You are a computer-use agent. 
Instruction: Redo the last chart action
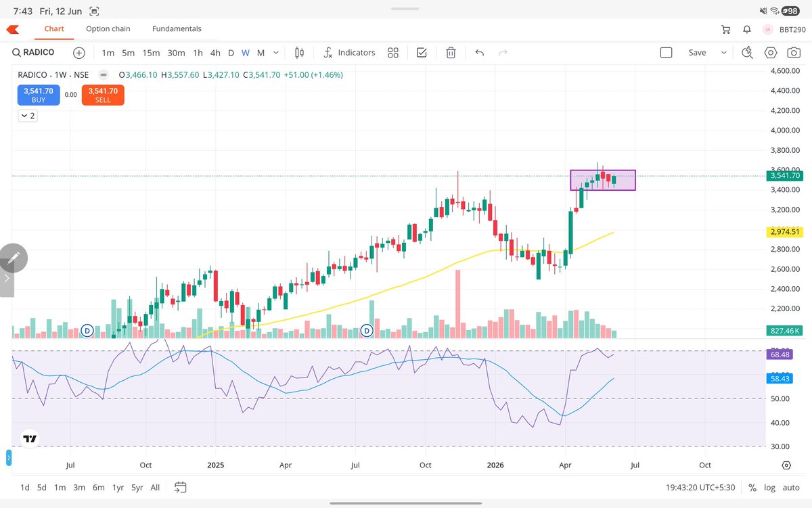click(x=503, y=52)
